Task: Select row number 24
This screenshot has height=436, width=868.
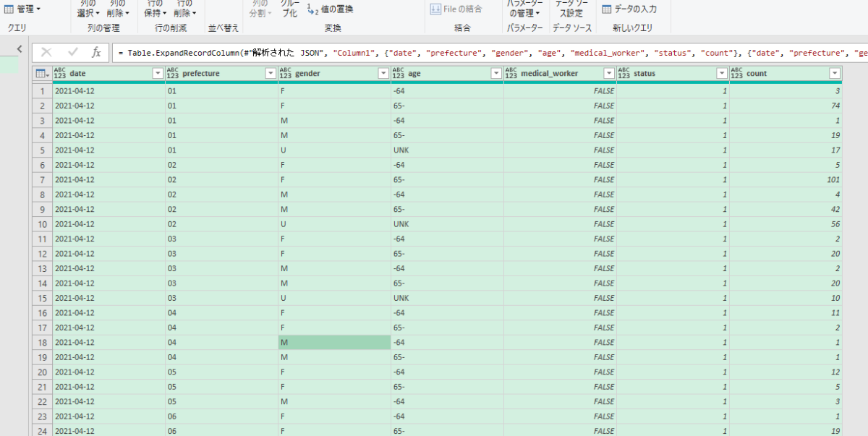Action: tap(42, 431)
